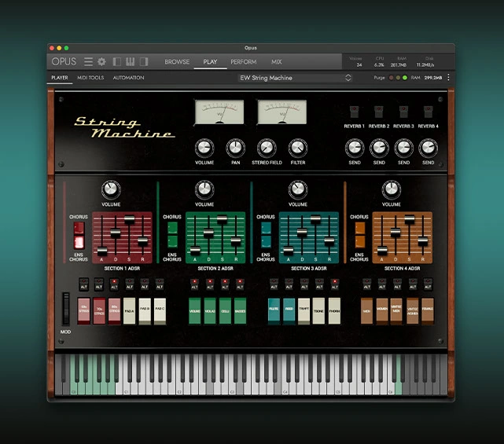Viewport: 504px width, 444px height.
Task: Select the Pad B preset key
Action: (x=145, y=310)
